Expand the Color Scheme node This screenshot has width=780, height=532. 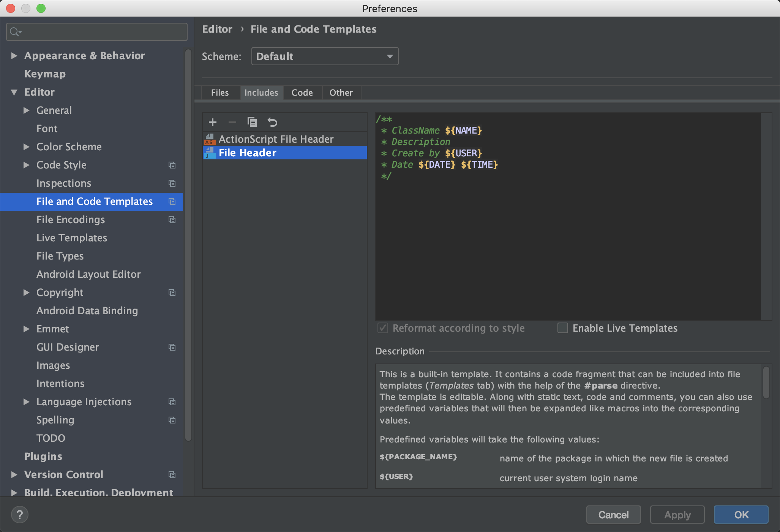coord(26,147)
